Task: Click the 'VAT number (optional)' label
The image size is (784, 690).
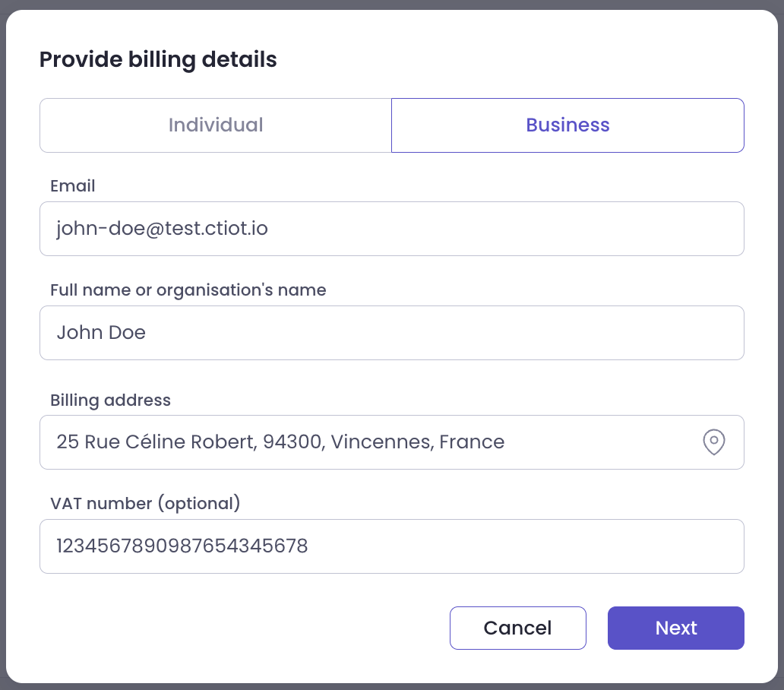Action: coord(145,503)
